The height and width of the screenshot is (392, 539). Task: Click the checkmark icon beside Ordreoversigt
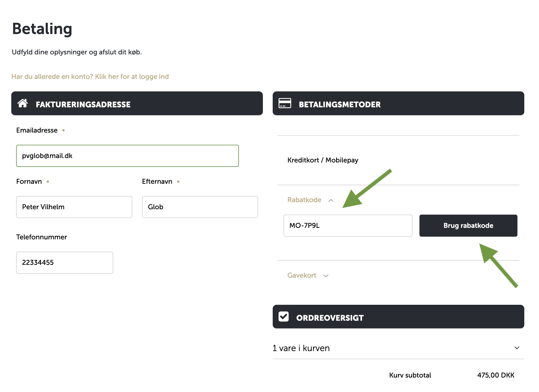[x=284, y=317]
